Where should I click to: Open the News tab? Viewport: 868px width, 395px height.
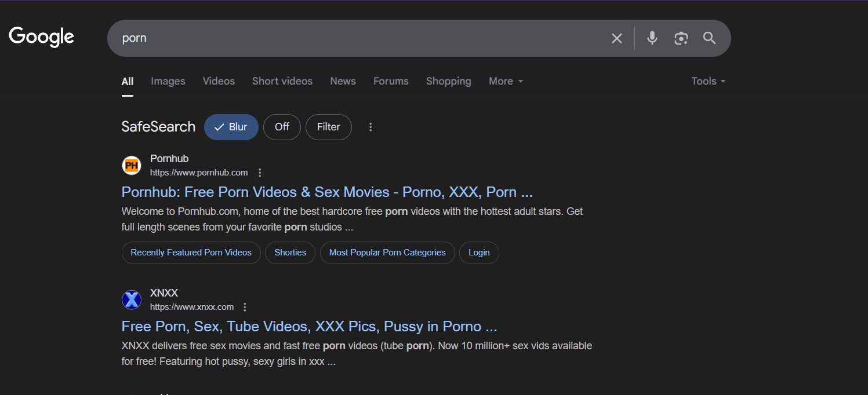point(343,81)
